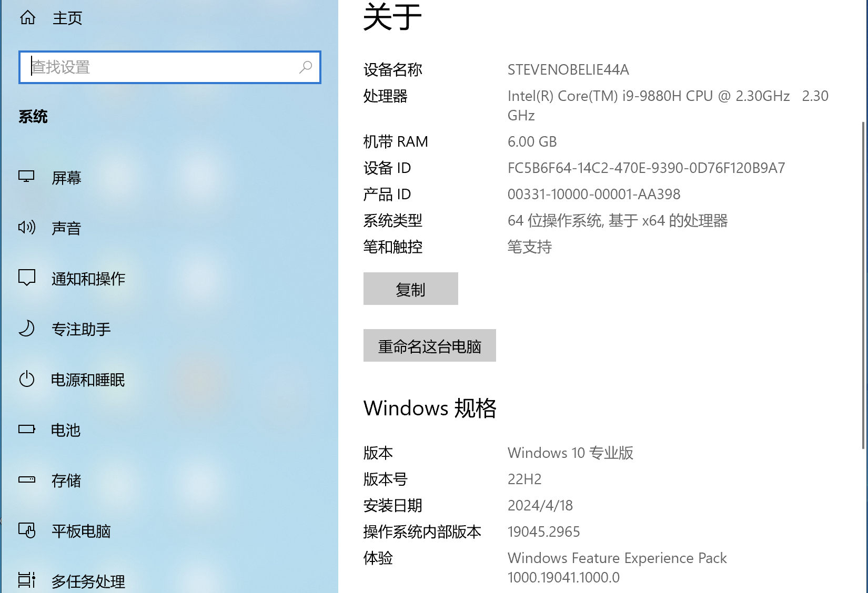868x593 pixels.
Task: Click the Sound speaker icon
Action: click(x=26, y=227)
